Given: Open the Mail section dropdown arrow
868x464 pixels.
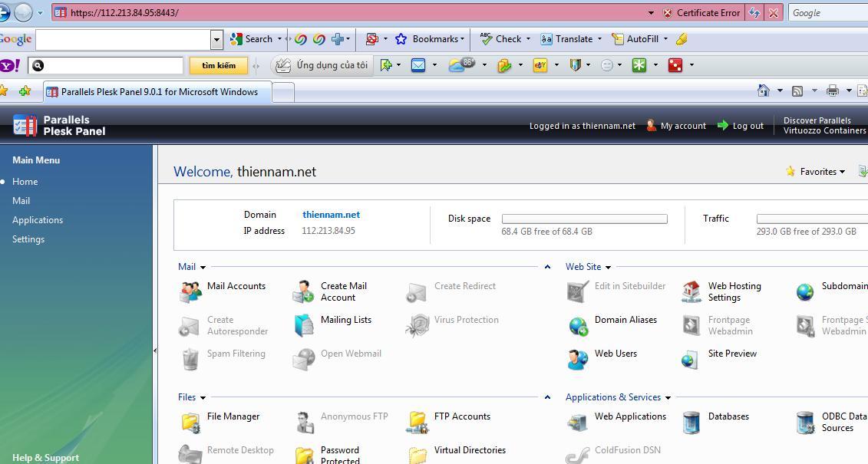Looking at the screenshot, I should [203, 268].
